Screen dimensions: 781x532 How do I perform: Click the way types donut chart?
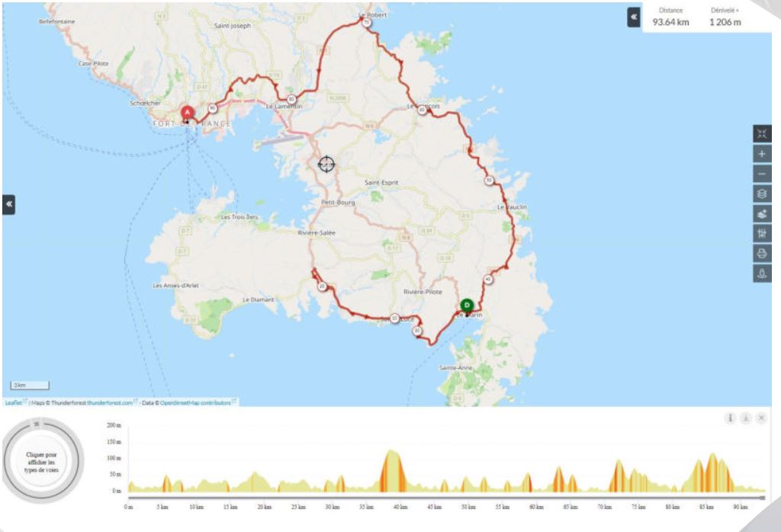pyautogui.click(x=42, y=461)
